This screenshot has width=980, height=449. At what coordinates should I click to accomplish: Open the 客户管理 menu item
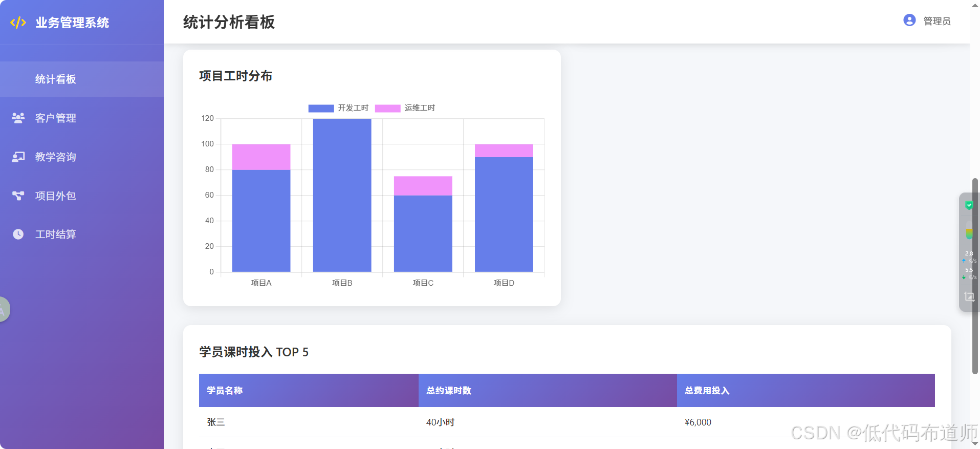click(82, 118)
